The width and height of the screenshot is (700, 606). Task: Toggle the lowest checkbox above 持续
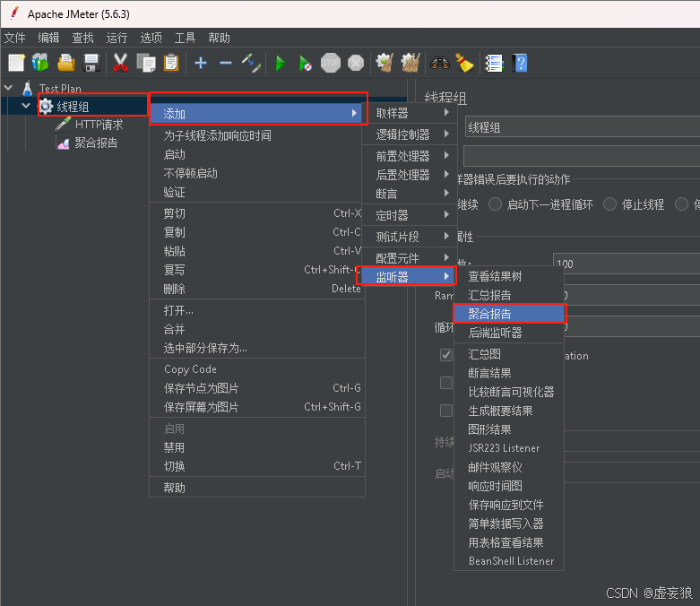(x=446, y=411)
